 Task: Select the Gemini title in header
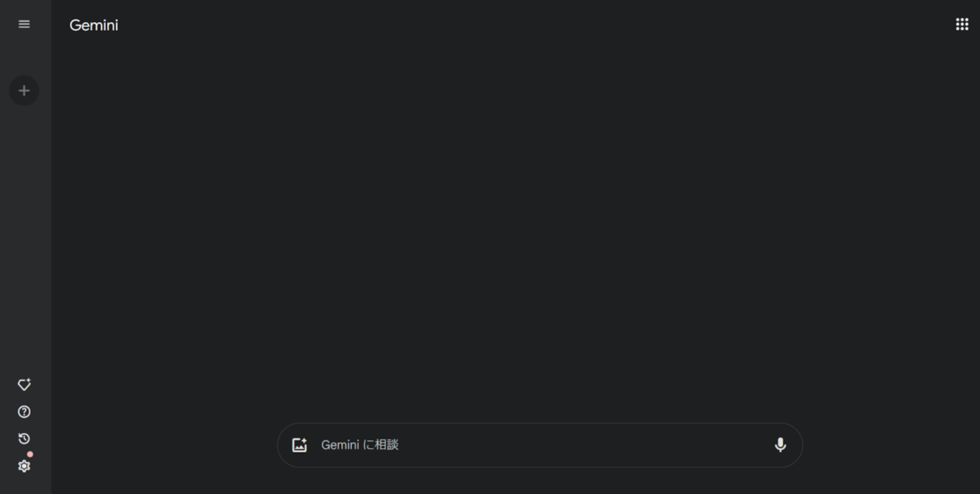pos(94,25)
